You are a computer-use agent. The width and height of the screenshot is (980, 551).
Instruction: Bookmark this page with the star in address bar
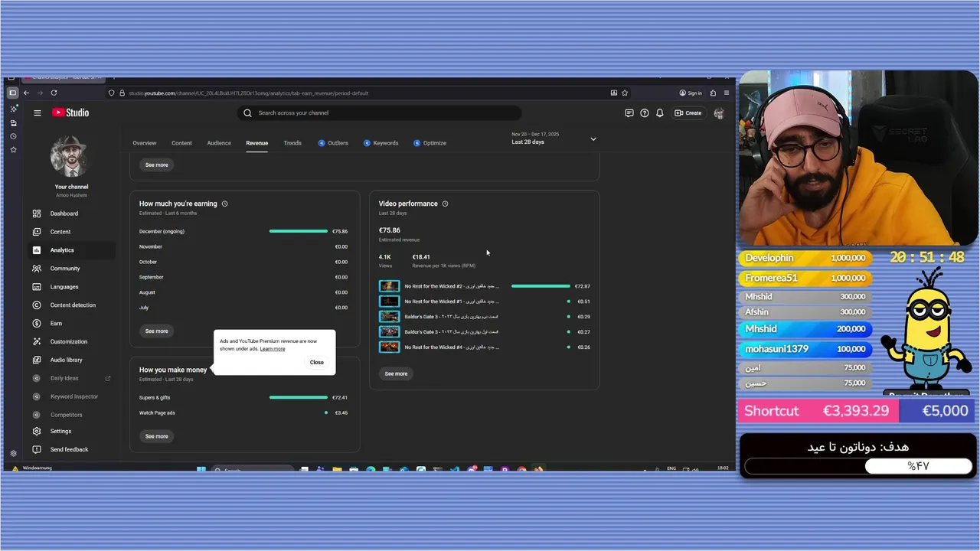[625, 93]
